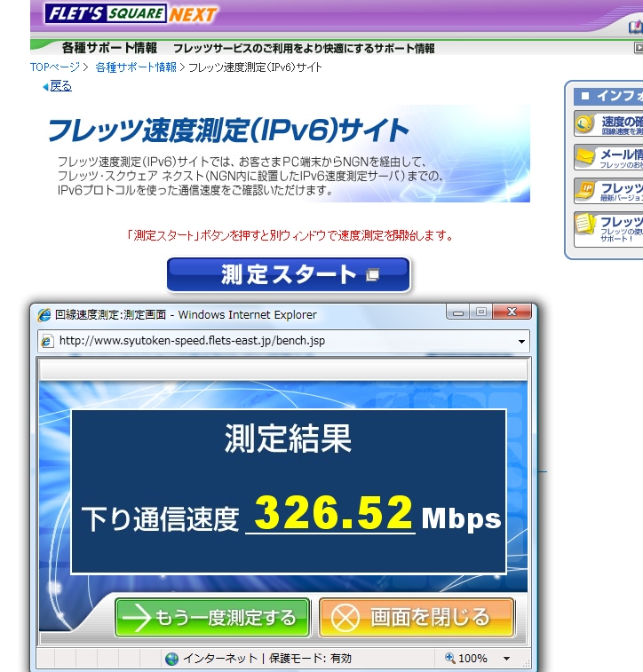Click the Internet Explorer icon in popup title bar
This screenshot has width=643, height=672.
tap(44, 315)
